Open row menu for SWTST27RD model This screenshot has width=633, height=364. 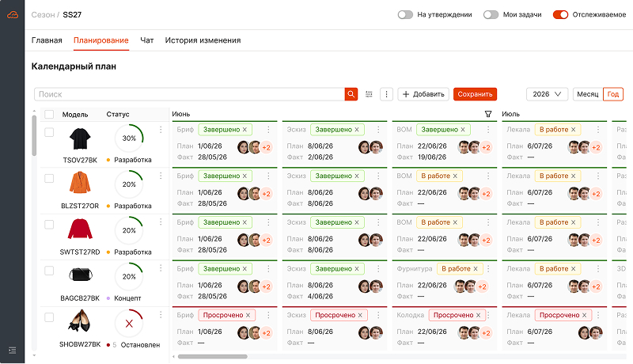click(161, 222)
